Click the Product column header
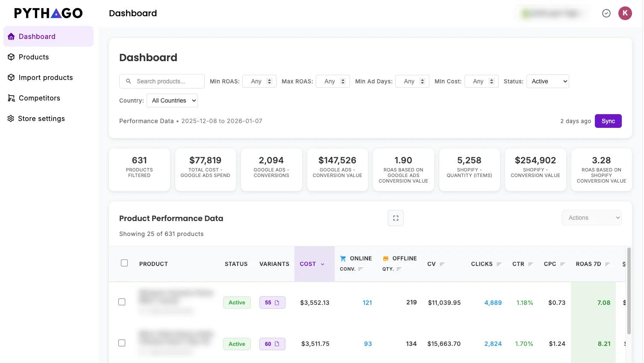This screenshot has width=644, height=363. (153, 264)
